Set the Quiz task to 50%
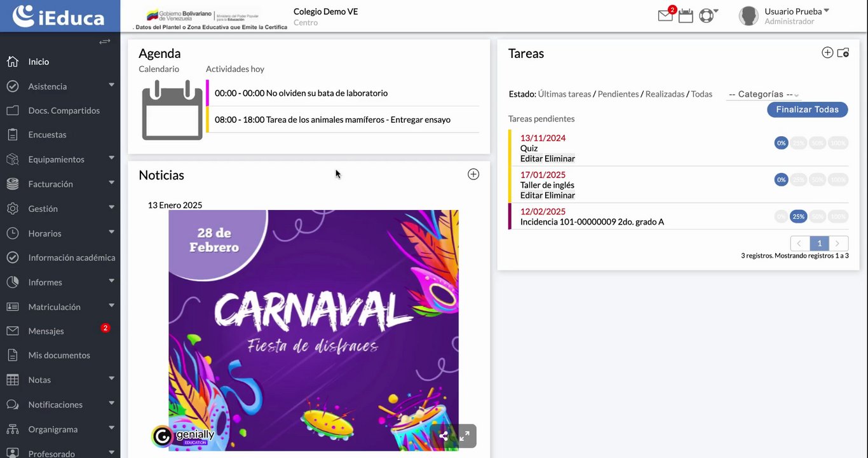868x458 pixels. 818,143
